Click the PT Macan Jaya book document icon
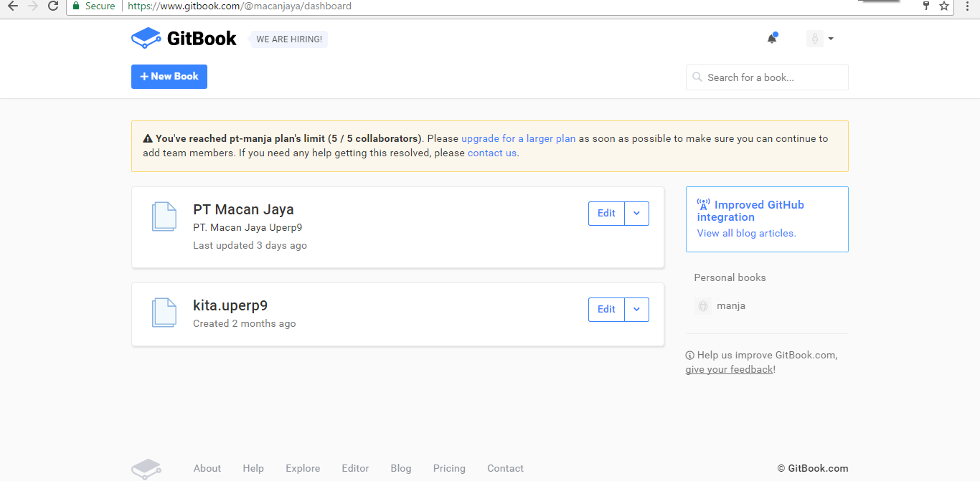980x481 pixels. (164, 216)
